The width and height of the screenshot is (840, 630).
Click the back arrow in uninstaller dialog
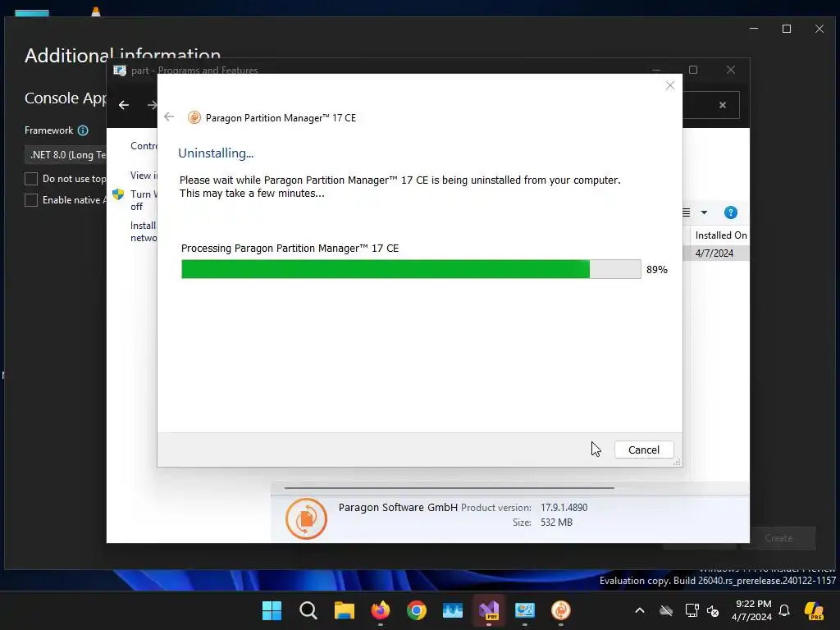click(x=169, y=116)
